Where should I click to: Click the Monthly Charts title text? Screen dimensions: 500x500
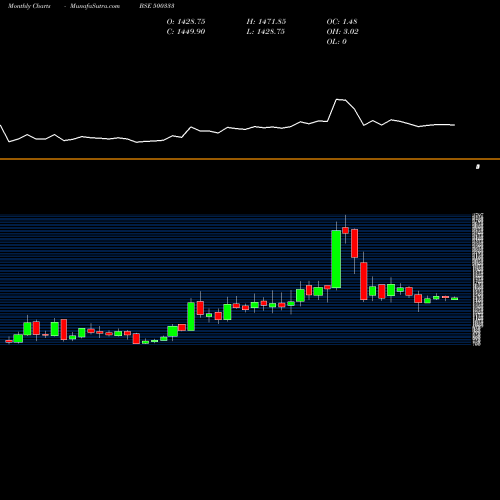pyautogui.click(x=29, y=6)
